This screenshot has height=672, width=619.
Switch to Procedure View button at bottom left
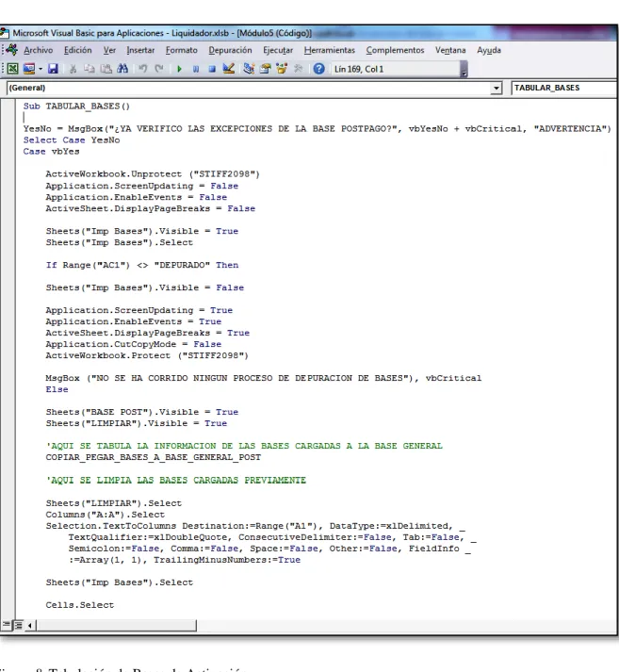(x=7, y=625)
